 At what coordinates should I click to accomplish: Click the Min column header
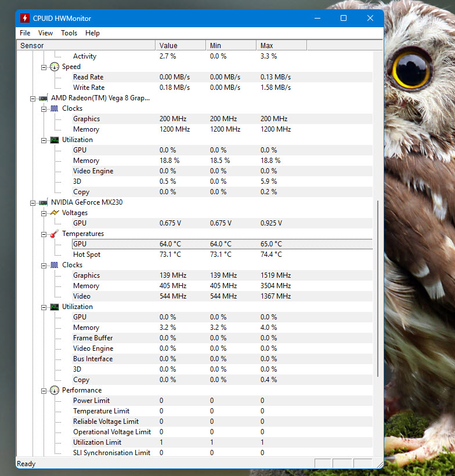tap(231, 46)
